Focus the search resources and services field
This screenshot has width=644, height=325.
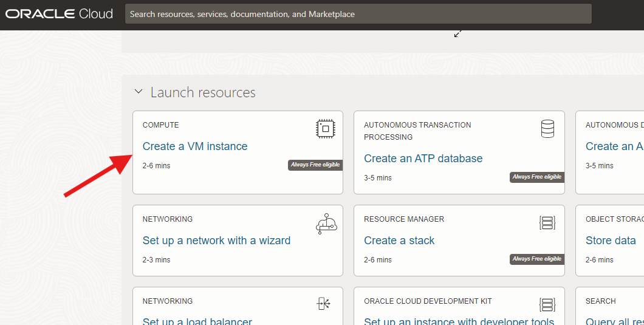pos(358,14)
